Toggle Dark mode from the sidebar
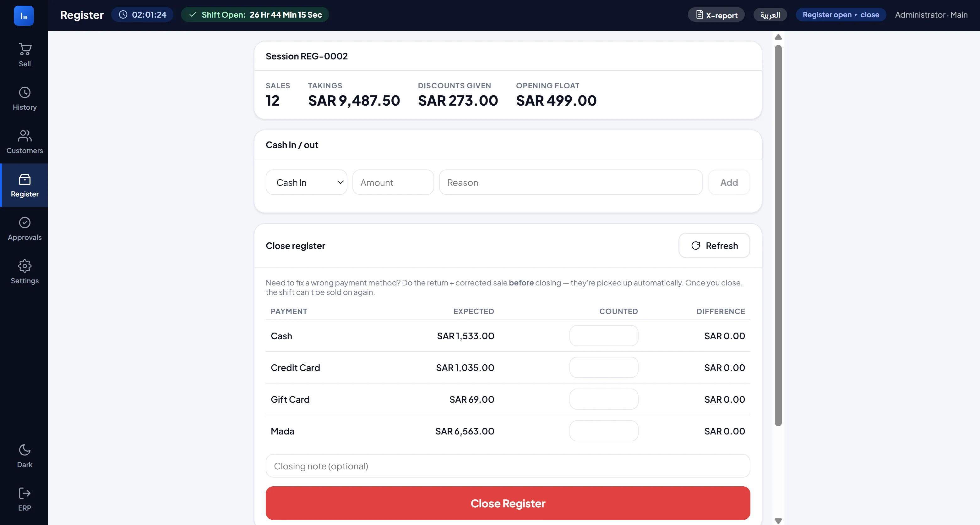The height and width of the screenshot is (525, 980). (25, 456)
